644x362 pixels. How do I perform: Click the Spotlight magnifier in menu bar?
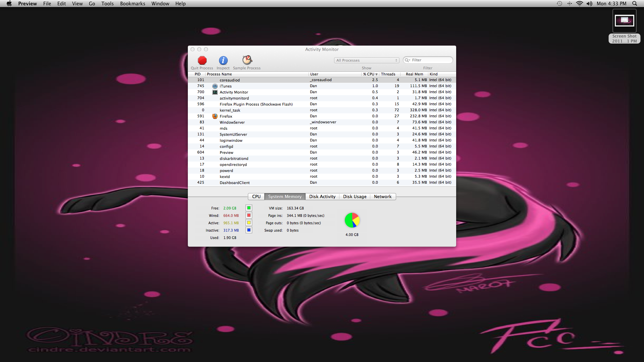[635, 4]
